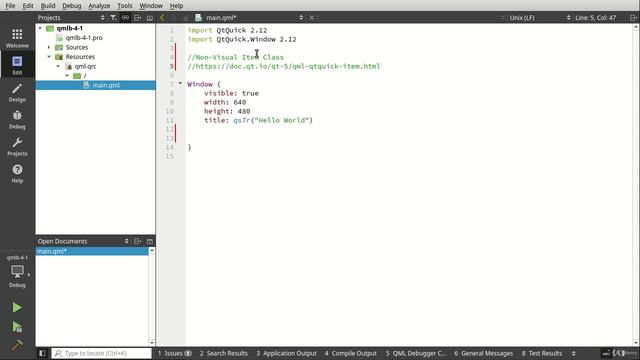
Task: Click the main.qml file icon in editor toolbar
Action: coord(198,18)
